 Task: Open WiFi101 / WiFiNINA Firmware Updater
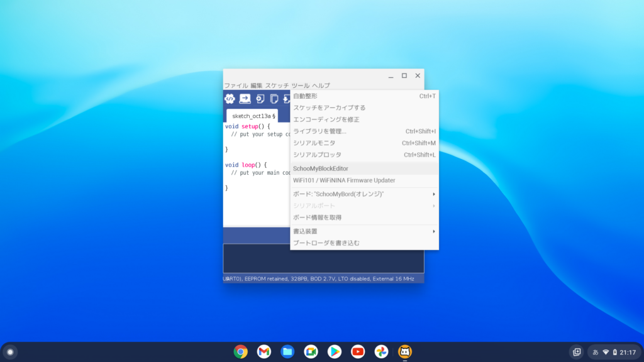[364, 180]
